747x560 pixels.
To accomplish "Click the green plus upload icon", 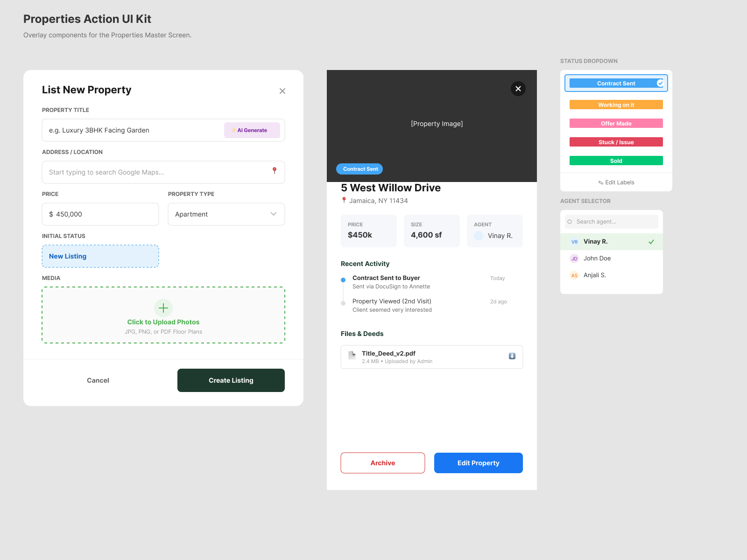I will click(163, 308).
